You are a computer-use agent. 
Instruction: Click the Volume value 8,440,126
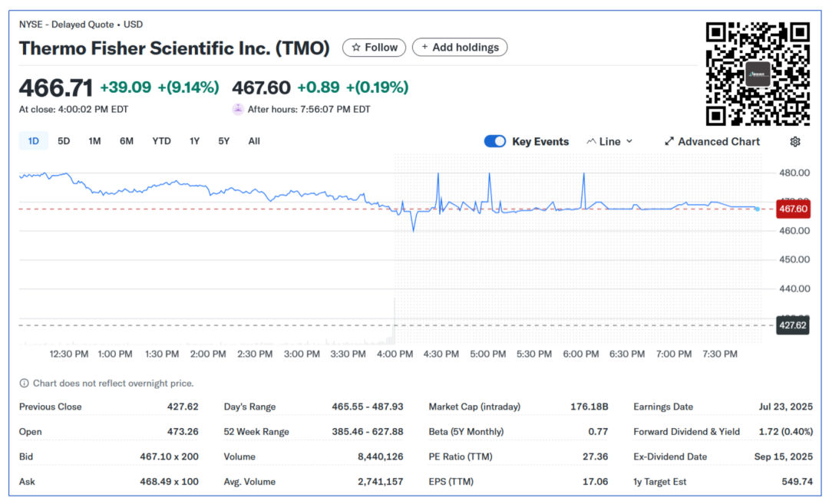click(381, 456)
